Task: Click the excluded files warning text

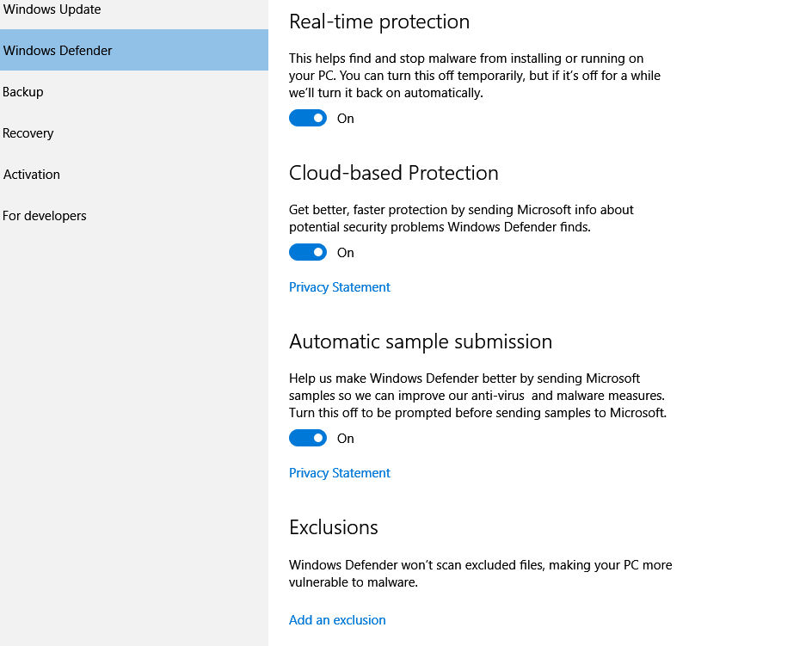Action: 481,574
